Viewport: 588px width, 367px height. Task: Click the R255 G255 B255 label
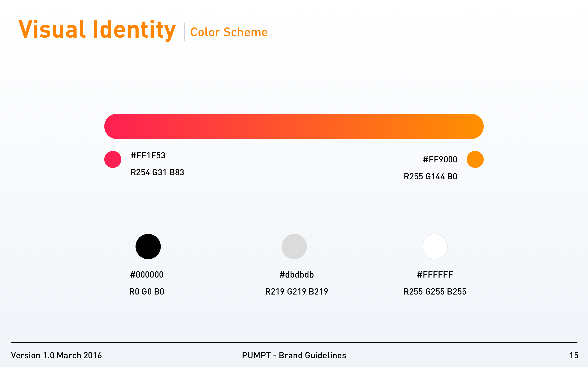pos(435,292)
